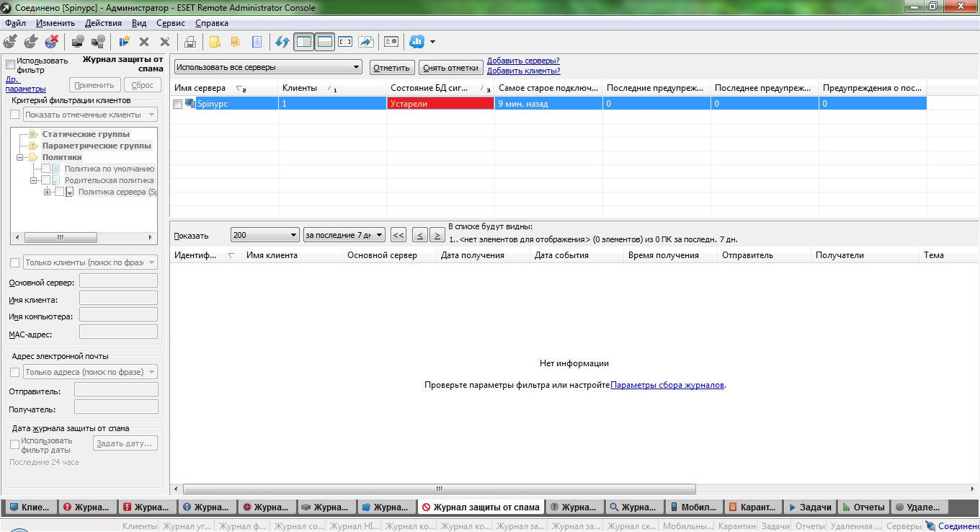Click the Статические группы folder icon
The height and width of the screenshot is (532, 980).
(33, 134)
